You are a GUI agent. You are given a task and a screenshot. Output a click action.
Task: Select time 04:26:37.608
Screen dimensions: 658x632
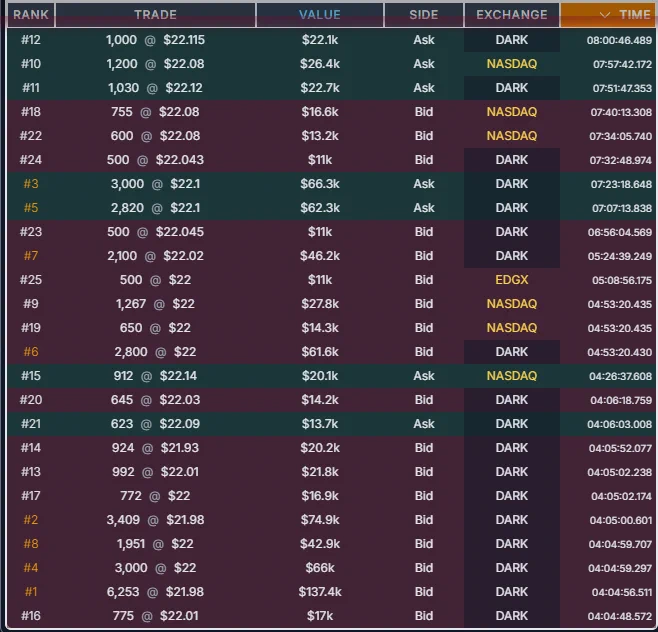tap(620, 376)
